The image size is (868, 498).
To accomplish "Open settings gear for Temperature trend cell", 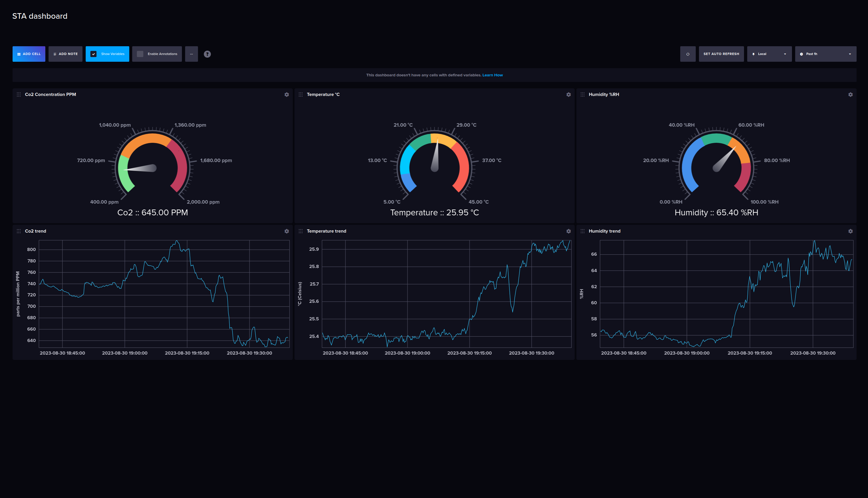I will [x=568, y=231].
